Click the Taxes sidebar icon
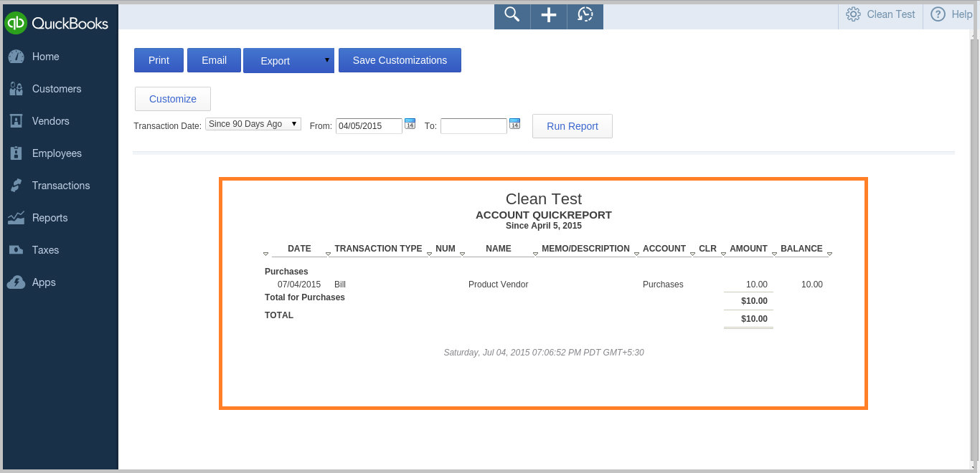Image resolution: width=980 pixels, height=473 pixels. pos(17,250)
